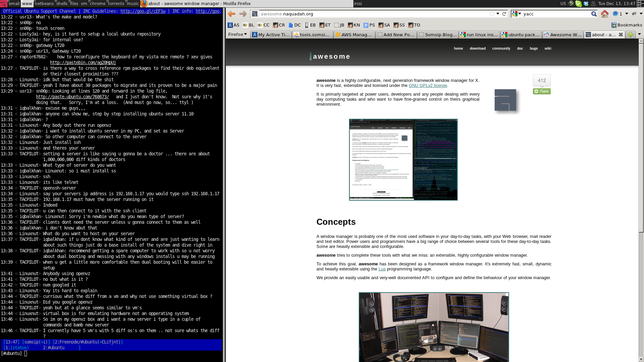This screenshot has height=362, width=644.
Task: Click the Dropbox tray icon
Action: [x=586, y=4]
